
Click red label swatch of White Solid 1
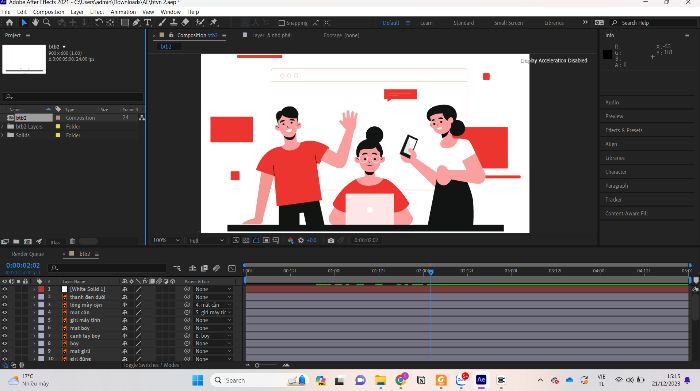41,289
